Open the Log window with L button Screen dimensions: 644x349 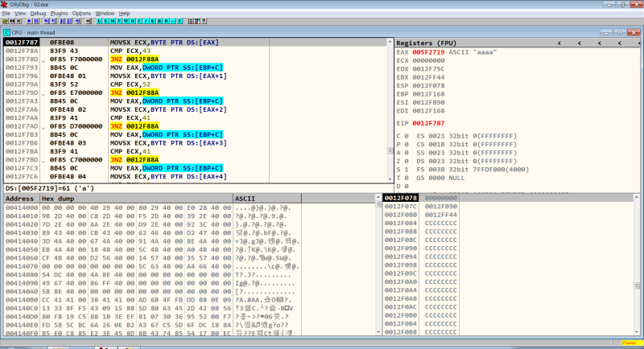99,21
